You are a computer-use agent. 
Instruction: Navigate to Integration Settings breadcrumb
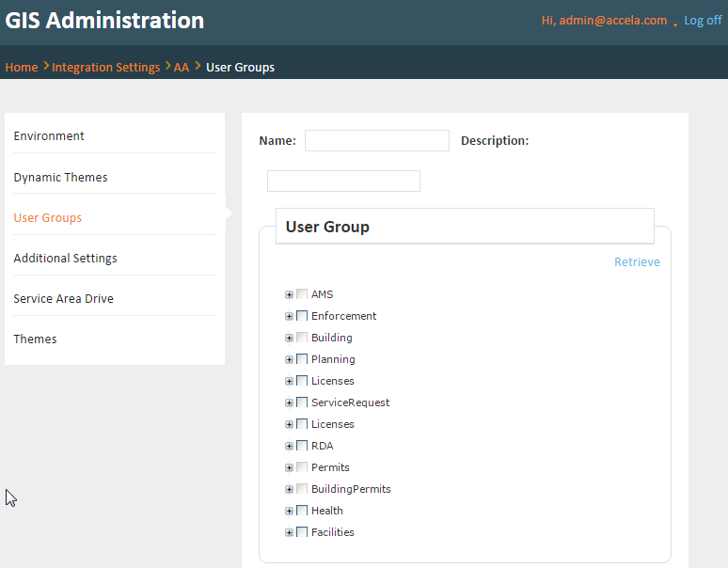tap(105, 68)
